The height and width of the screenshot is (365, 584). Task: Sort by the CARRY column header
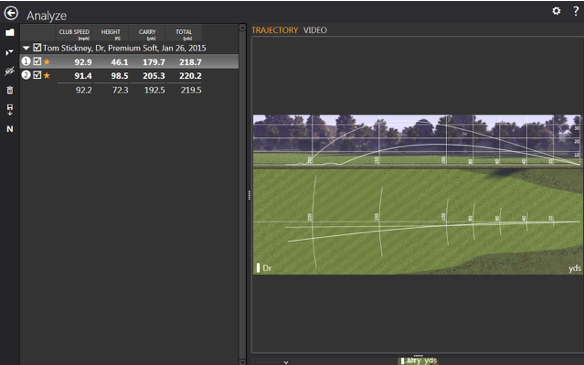[x=147, y=33]
